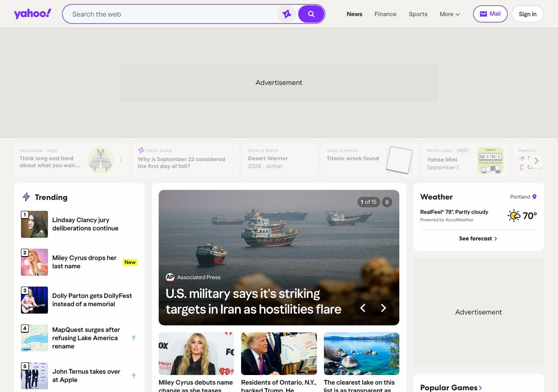Click the 1 of 15 slide counter
This screenshot has width=558, height=392.
(x=368, y=202)
